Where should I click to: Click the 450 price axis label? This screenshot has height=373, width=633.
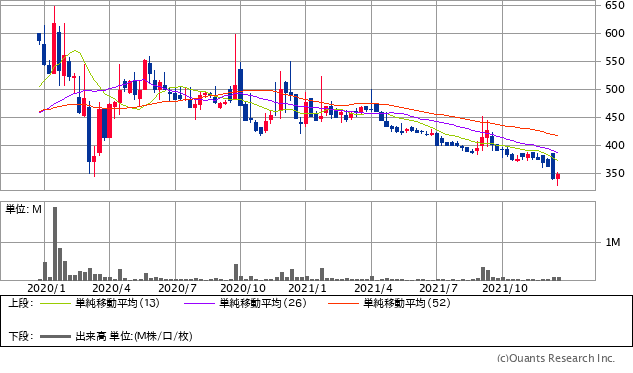tap(614, 117)
